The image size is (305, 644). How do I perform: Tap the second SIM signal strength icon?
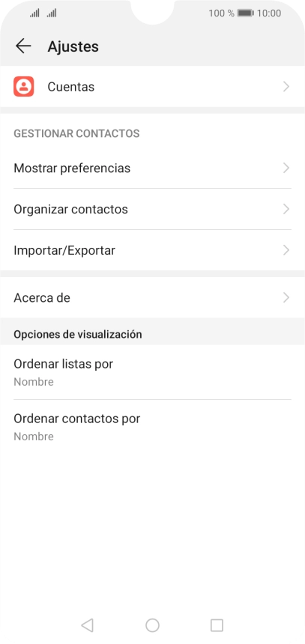point(52,13)
